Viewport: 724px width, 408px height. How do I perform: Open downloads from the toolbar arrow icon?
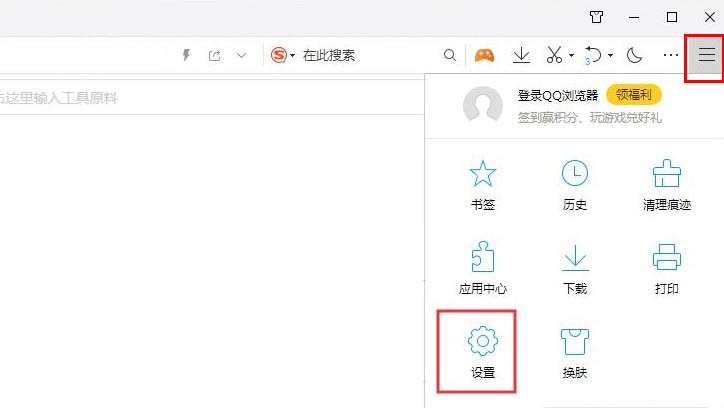pos(521,56)
